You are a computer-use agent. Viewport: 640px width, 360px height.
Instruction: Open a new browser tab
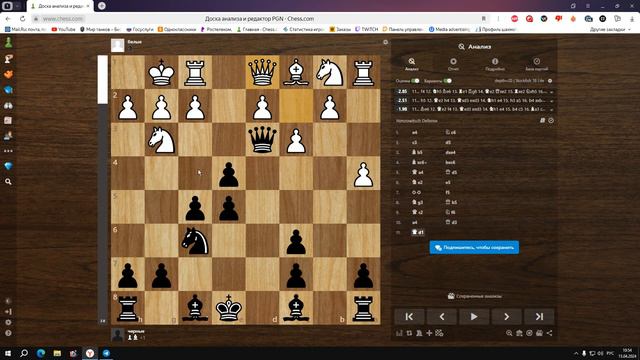point(102,6)
